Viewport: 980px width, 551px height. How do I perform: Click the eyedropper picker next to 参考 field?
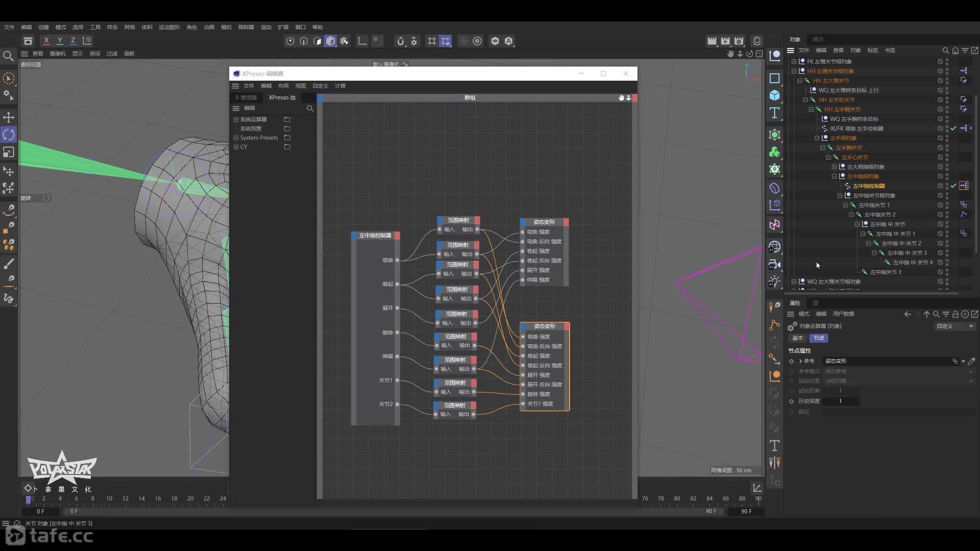click(972, 361)
